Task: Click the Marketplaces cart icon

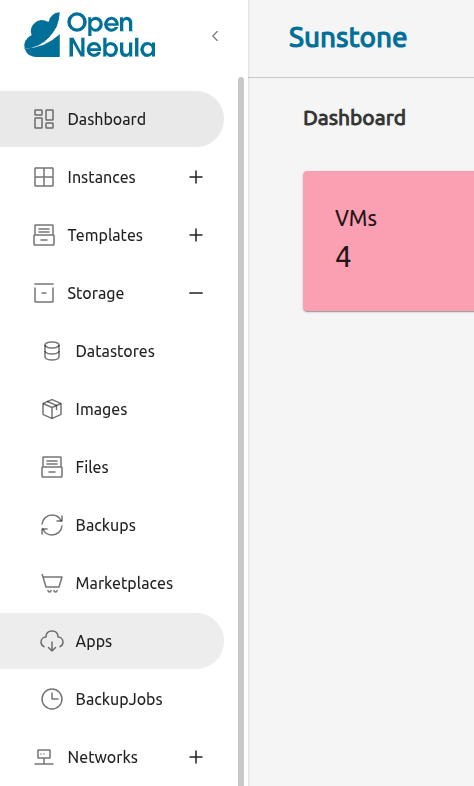Action: point(52,583)
